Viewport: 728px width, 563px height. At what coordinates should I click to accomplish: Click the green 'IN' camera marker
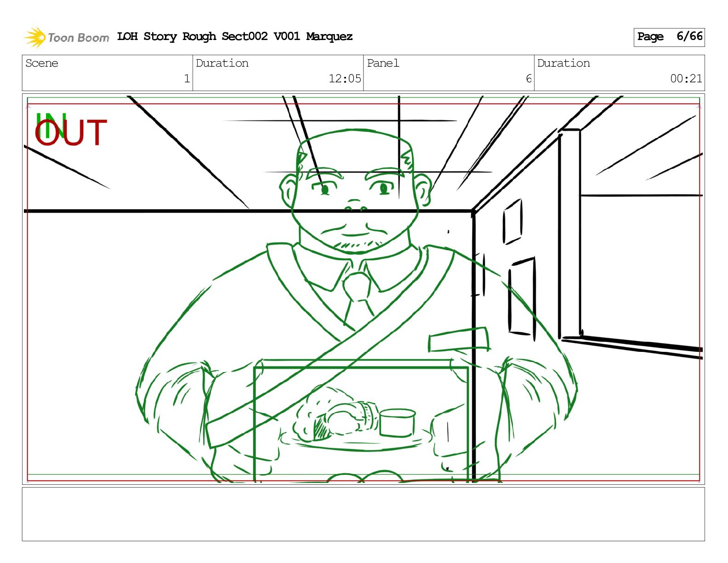point(51,125)
